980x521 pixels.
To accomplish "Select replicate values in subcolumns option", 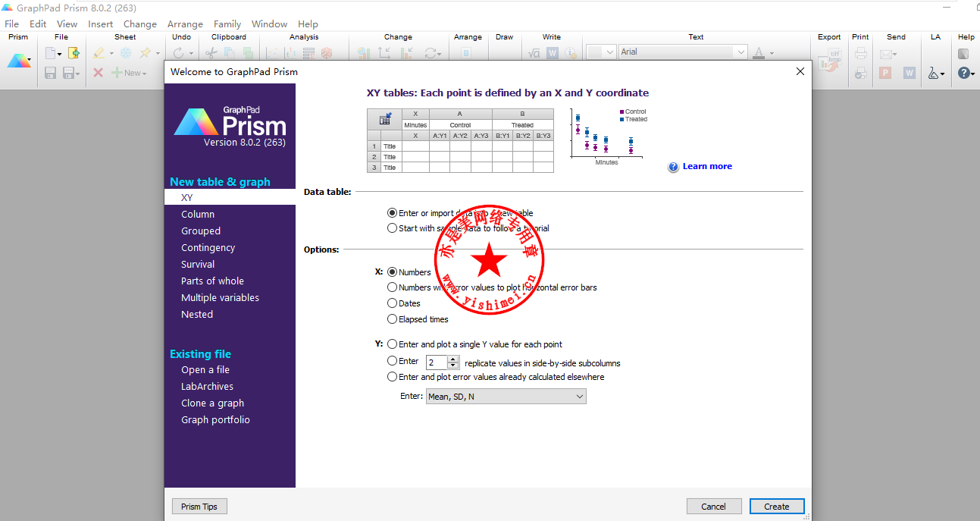I will [392, 361].
